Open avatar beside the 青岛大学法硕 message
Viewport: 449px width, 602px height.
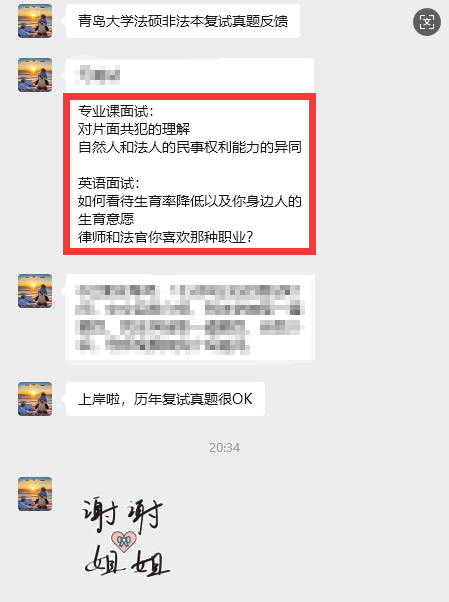pos(35,21)
